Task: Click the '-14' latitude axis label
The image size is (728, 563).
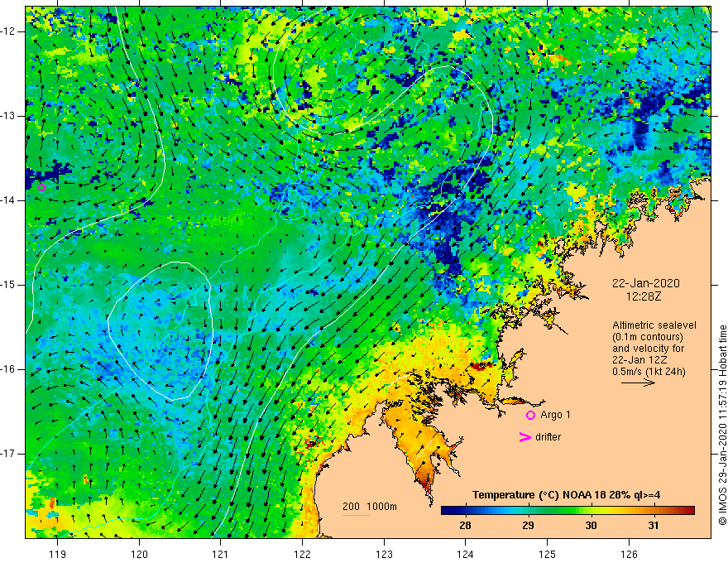Action: pyautogui.click(x=9, y=200)
